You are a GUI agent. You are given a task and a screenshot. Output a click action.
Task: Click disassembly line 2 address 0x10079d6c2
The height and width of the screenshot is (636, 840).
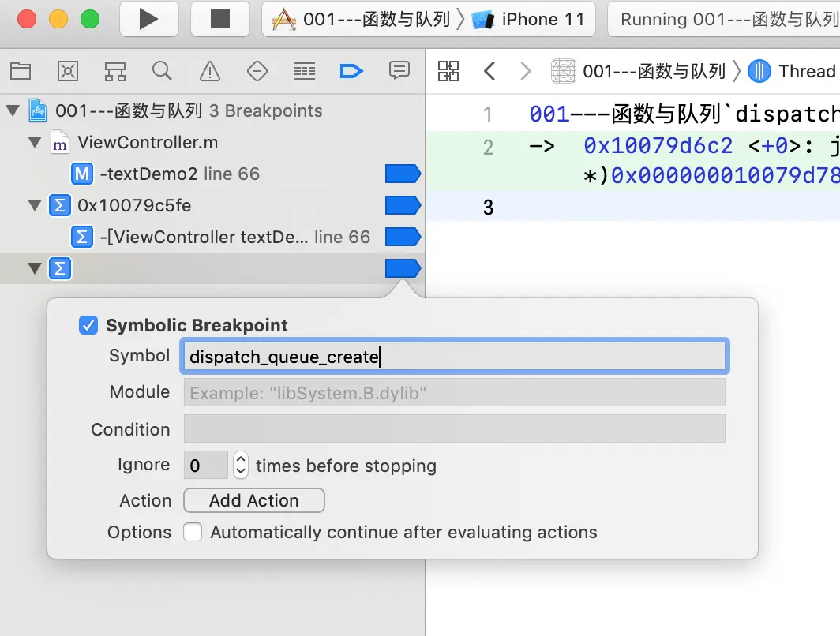click(x=658, y=145)
